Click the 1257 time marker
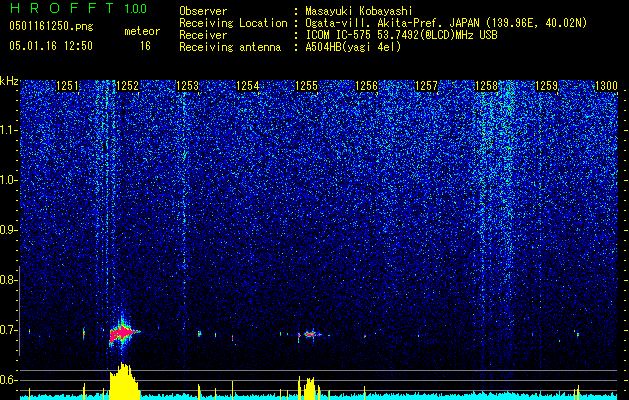The image size is (629, 400). 426,86
